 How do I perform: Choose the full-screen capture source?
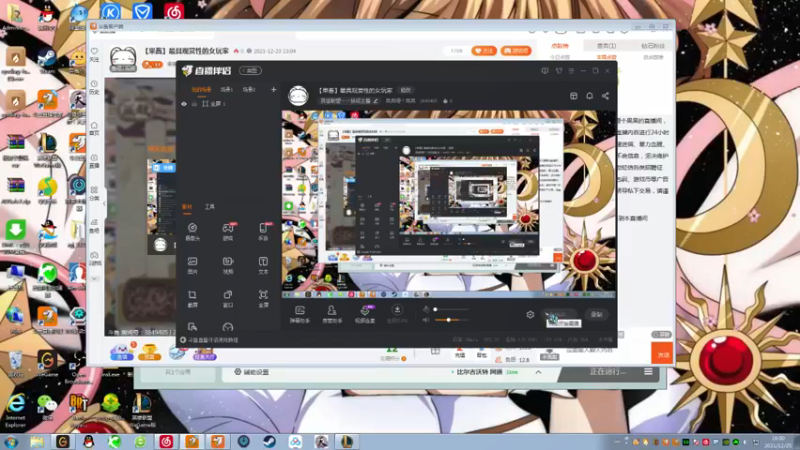point(263,298)
